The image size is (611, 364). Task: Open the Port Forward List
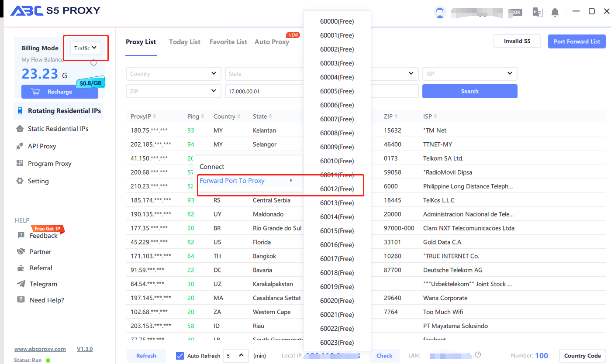coord(577,41)
